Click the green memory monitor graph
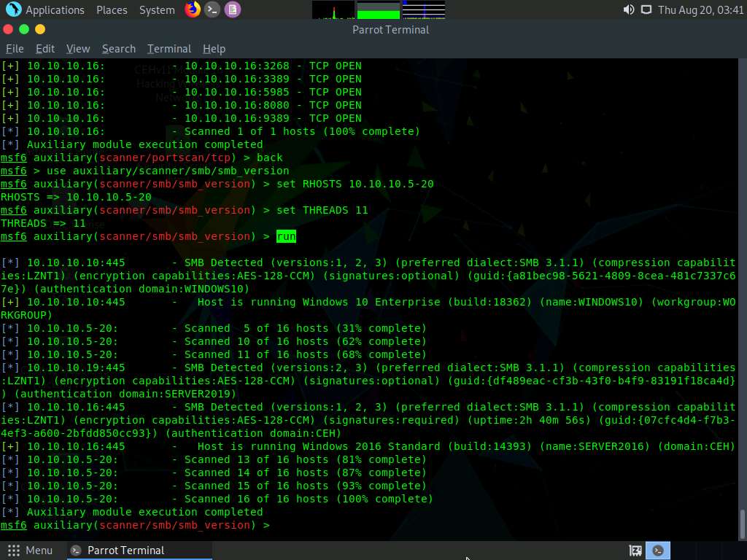 coord(379,9)
